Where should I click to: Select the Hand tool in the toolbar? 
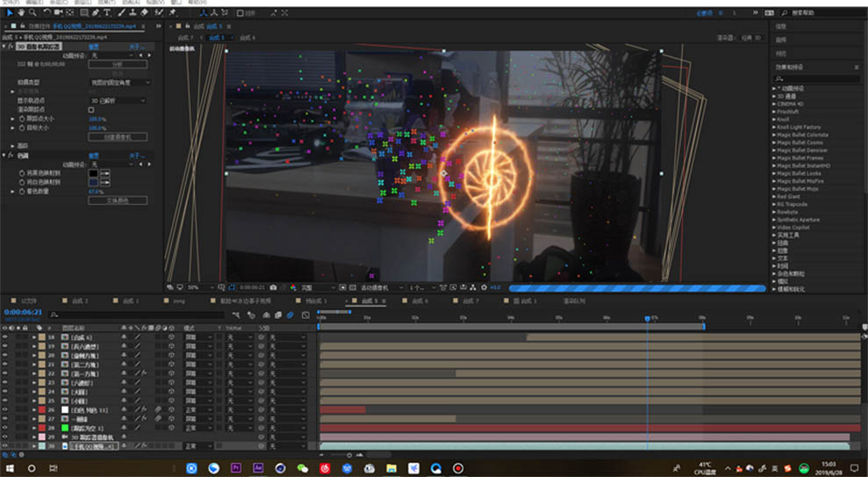pyautogui.click(x=21, y=13)
